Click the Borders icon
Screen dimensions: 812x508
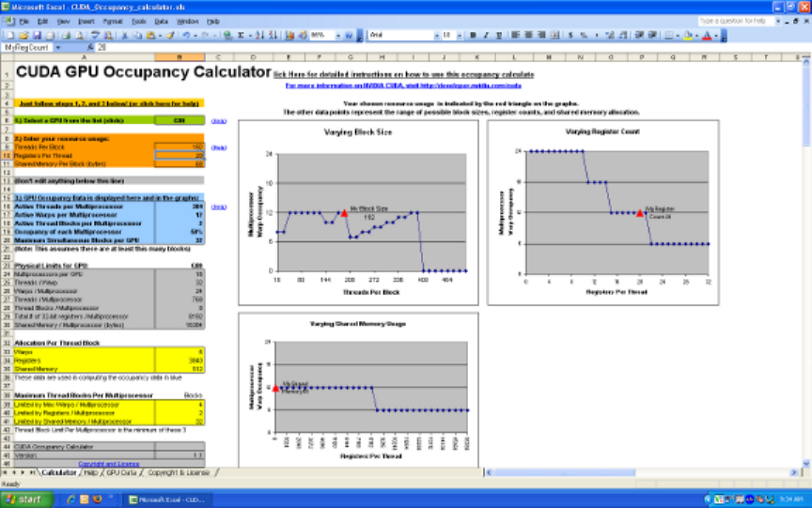point(669,35)
